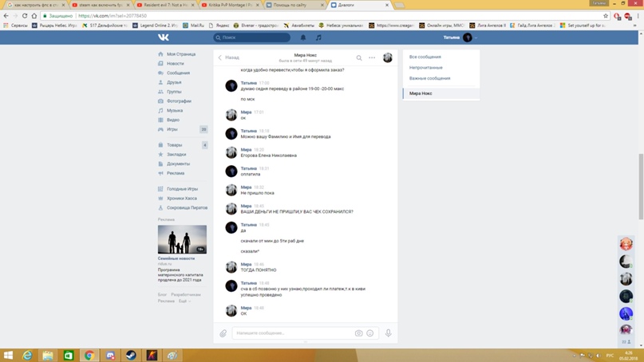Expand the Татьяна profile menu
This screenshot has height=362, width=644.
pyautogui.click(x=460, y=37)
